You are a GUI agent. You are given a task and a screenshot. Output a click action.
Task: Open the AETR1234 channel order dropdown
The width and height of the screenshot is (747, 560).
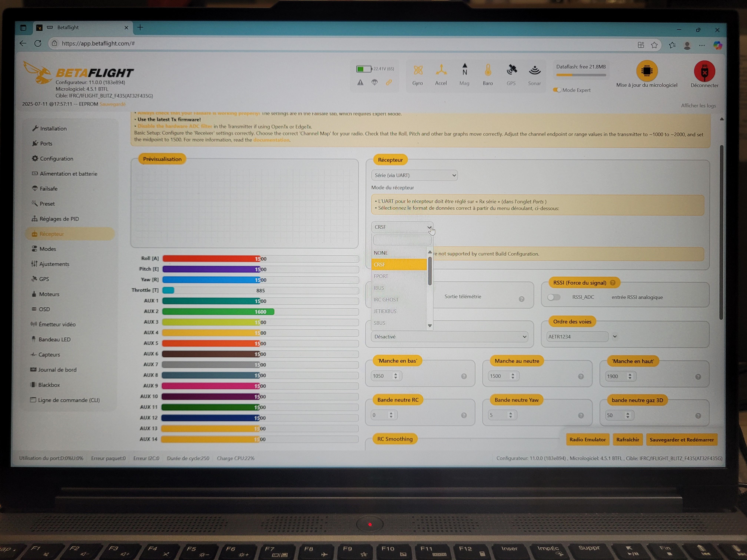tap(615, 336)
